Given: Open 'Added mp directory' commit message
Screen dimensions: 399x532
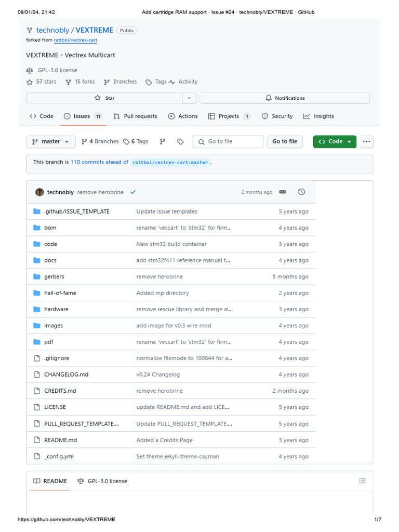Looking at the screenshot, I should [163, 293].
